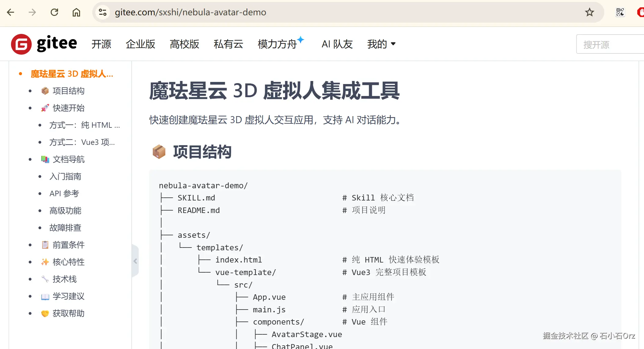Open 模力方舟 in the top navigation
Image resolution: width=644 pixels, height=349 pixels.
tap(277, 44)
